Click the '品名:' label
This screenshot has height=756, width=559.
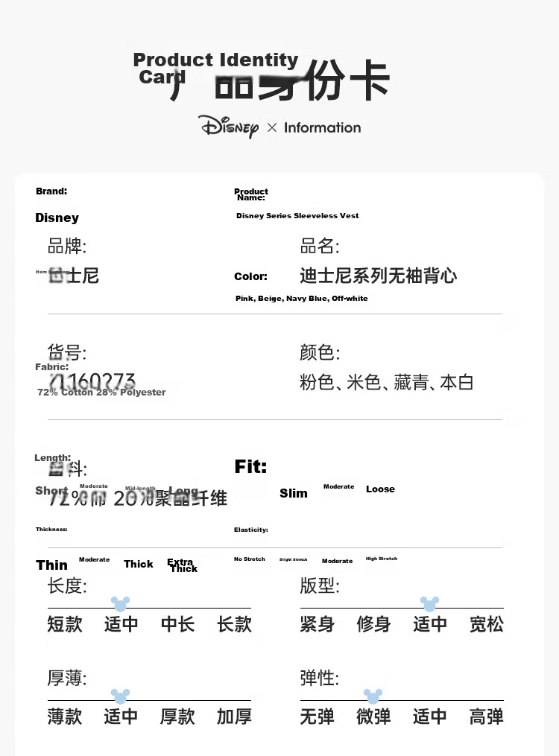320,246
